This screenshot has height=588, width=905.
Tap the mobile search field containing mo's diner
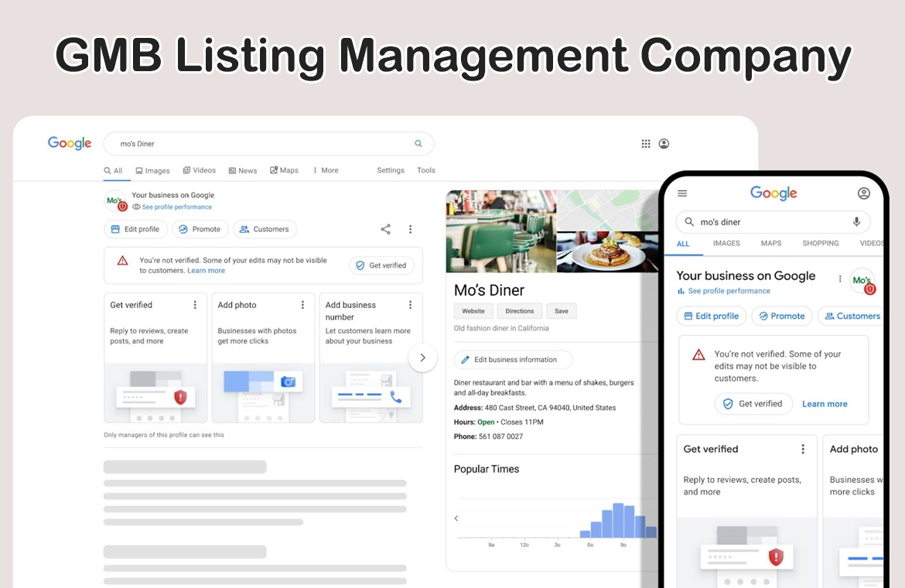(773, 221)
